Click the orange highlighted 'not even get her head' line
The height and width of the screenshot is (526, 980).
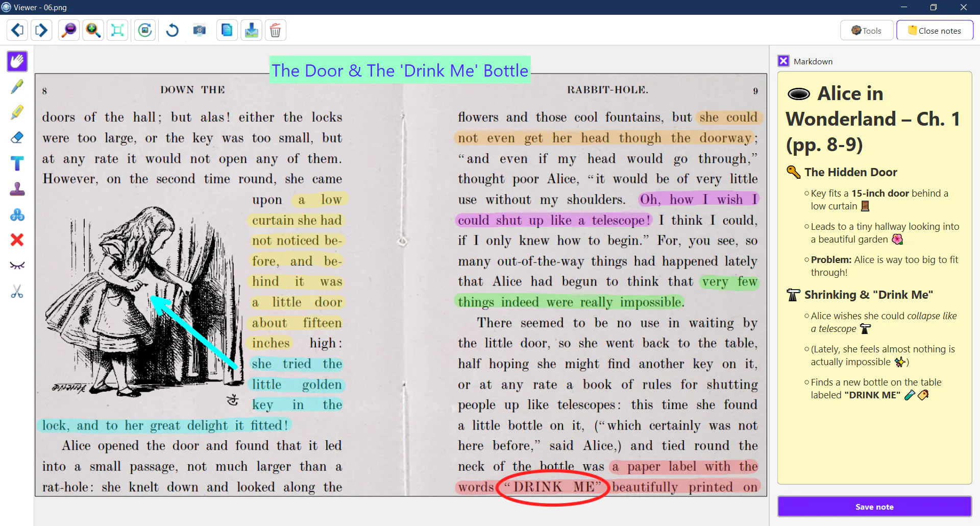[605, 138]
